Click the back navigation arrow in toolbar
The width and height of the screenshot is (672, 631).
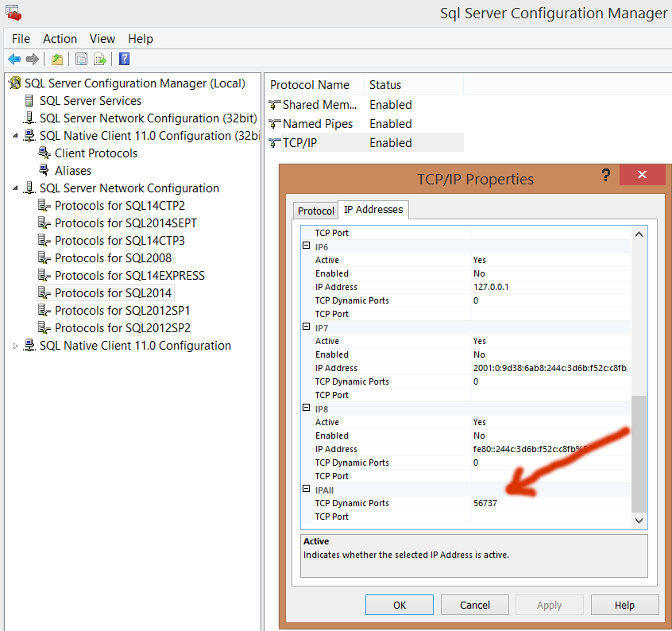coord(14,59)
